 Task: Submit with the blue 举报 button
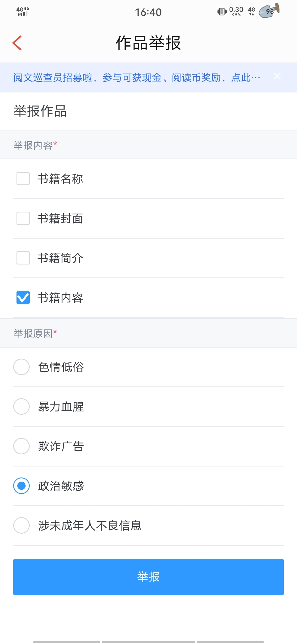(x=148, y=577)
